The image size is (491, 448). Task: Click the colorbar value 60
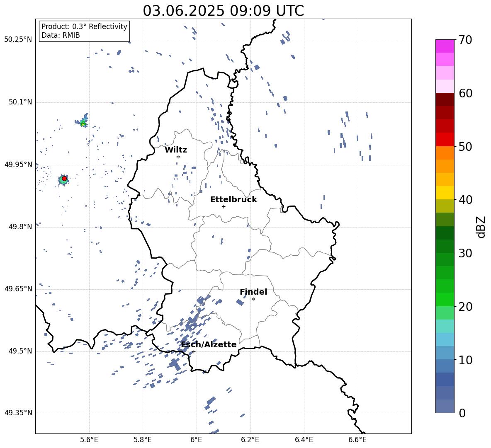(x=465, y=93)
